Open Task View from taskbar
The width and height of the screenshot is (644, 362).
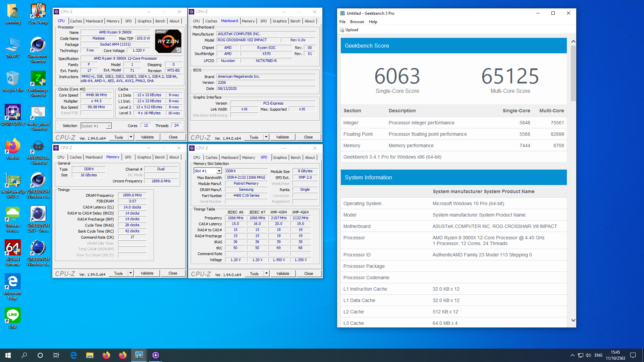click(56, 355)
